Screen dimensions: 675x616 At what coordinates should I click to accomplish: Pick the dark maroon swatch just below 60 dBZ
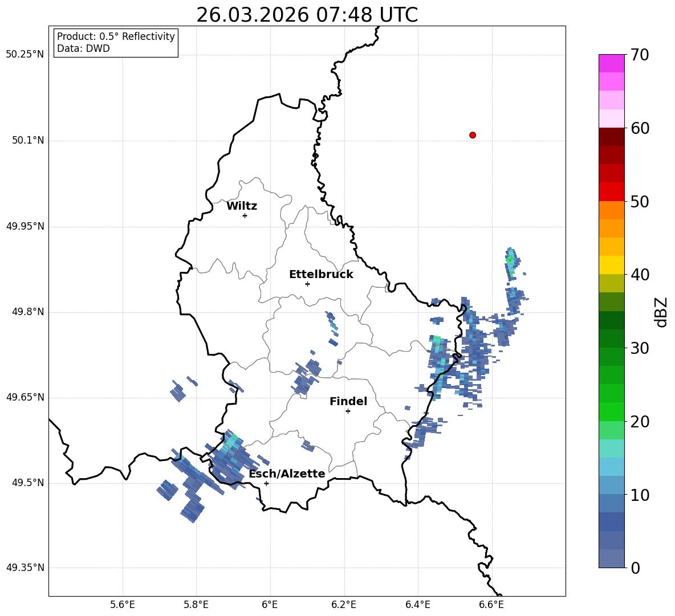[x=611, y=137]
